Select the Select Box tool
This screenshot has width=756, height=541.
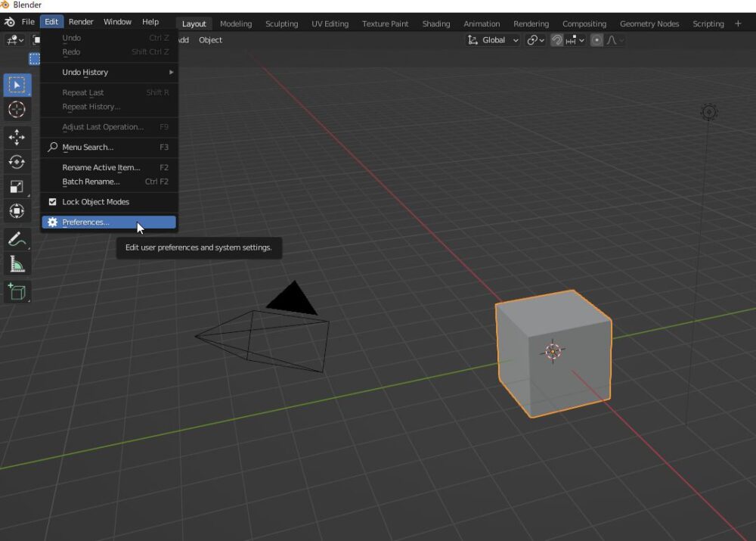pos(17,85)
